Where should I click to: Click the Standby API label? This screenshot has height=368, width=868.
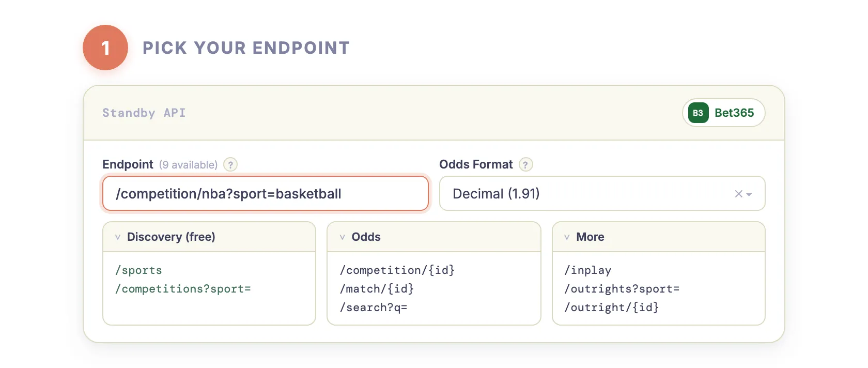[144, 113]
